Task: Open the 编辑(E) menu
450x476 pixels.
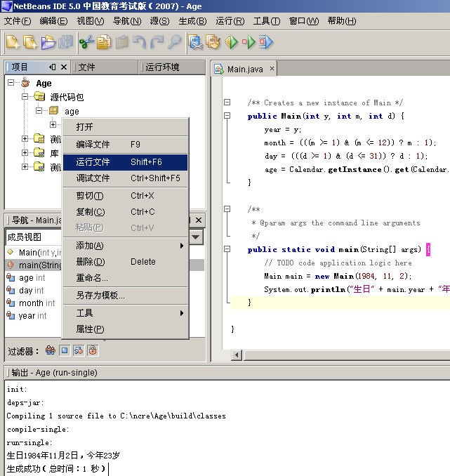Action: click(x=53, y=21)
